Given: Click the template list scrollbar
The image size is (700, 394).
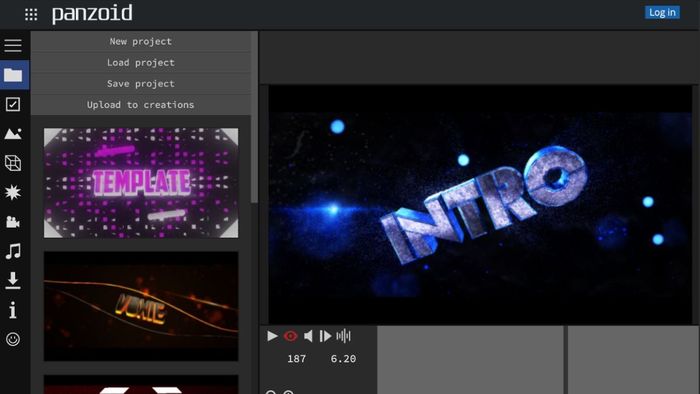Looking at the screenshot, I should tap(254, 117).
